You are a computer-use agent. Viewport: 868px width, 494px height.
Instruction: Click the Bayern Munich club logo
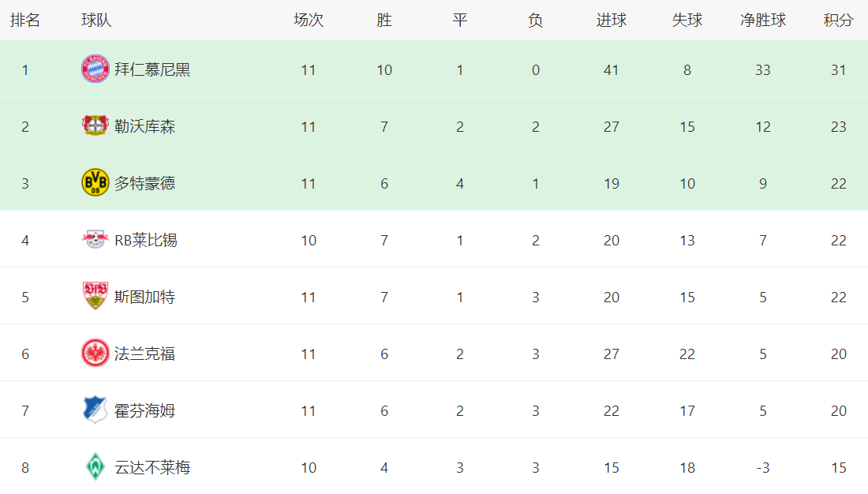point(95,69)
